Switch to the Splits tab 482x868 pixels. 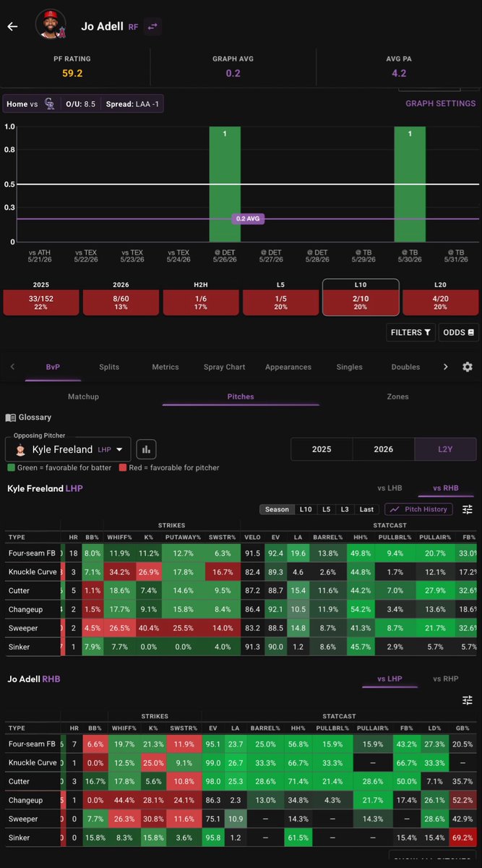tap(110, 367)
